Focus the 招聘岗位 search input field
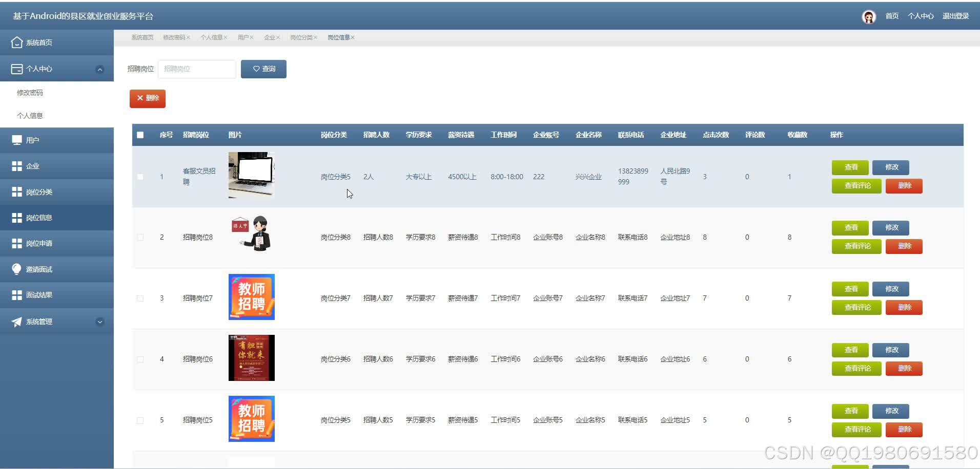This screenshot has height=469, width=980. pyautogui.click(x=197, y=69)
